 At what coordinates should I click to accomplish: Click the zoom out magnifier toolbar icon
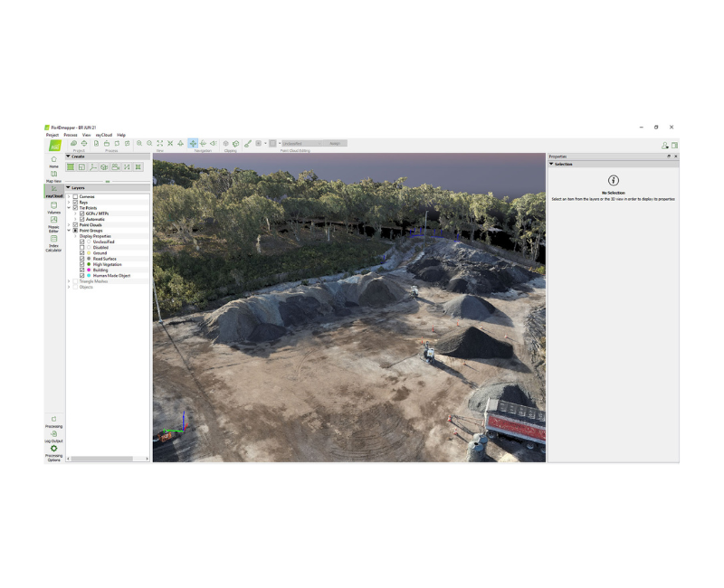149,144
